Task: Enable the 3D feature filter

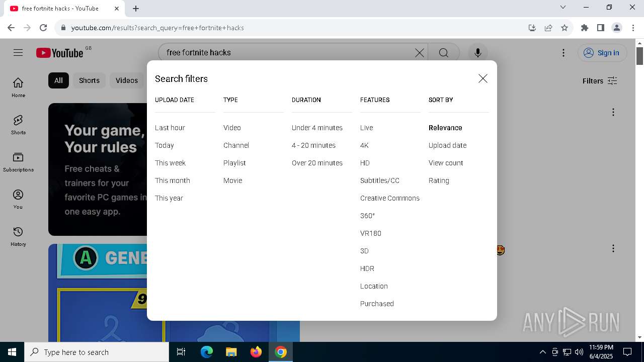Action: click(x=364, y=251)
